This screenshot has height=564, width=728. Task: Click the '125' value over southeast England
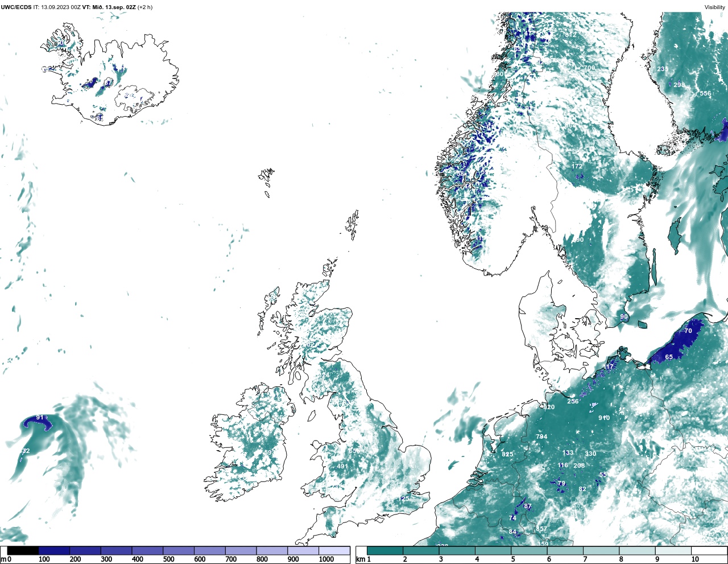tap(404, 499)
